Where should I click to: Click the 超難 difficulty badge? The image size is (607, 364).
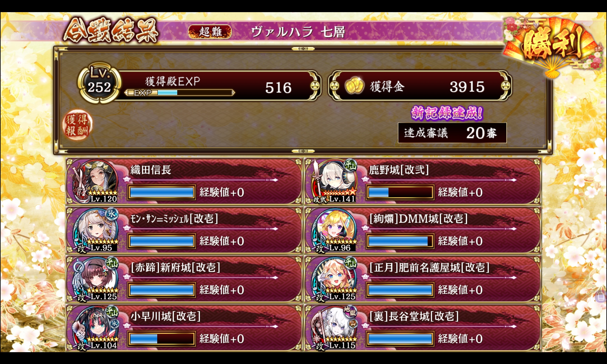click(210, 32)
